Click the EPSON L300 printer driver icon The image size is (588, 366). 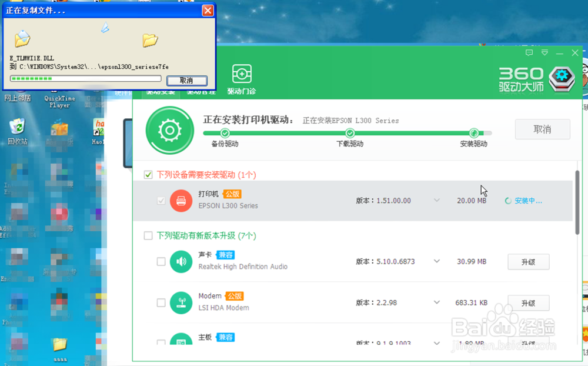point(181,200)
